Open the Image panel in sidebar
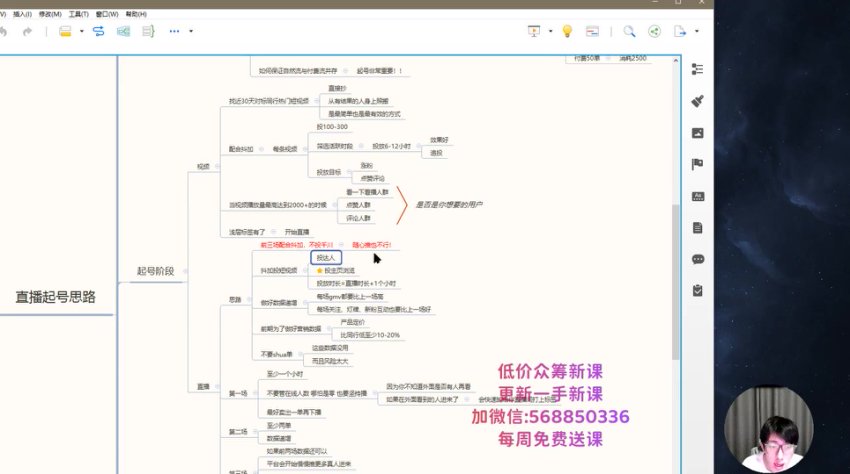This screenshot has width=850, height=474. (697, 133)
